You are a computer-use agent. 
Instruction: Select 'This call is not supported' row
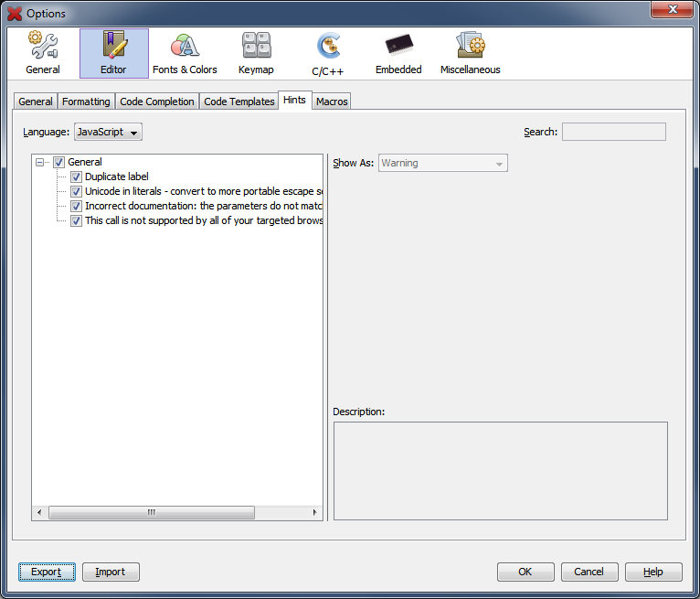point(204,220)
